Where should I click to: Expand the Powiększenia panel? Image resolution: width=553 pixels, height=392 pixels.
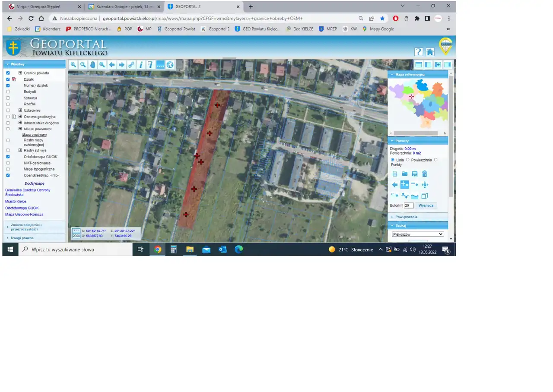pos(406,217)
